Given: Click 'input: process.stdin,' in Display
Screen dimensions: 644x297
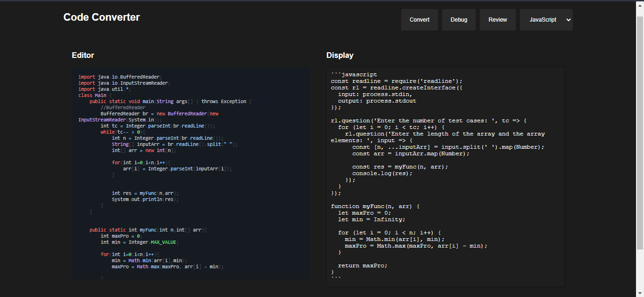Looking at the screenshot, I should click(375, 94).
